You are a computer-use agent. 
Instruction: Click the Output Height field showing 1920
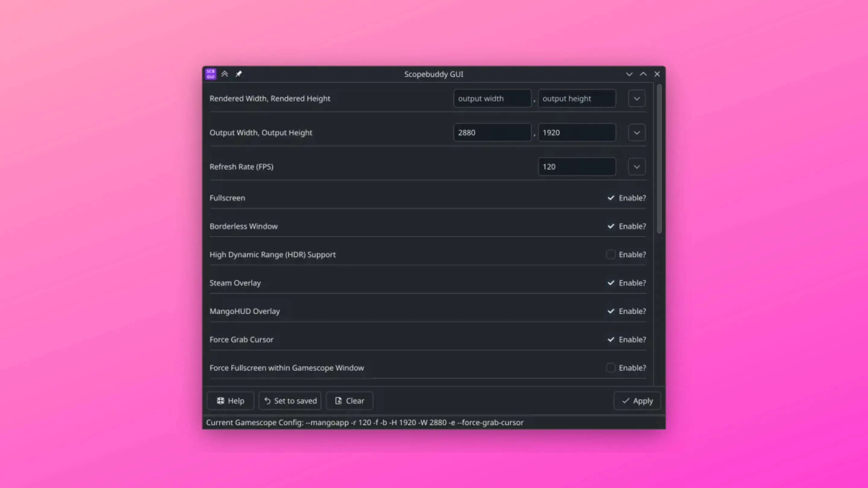tap(577, 133)
